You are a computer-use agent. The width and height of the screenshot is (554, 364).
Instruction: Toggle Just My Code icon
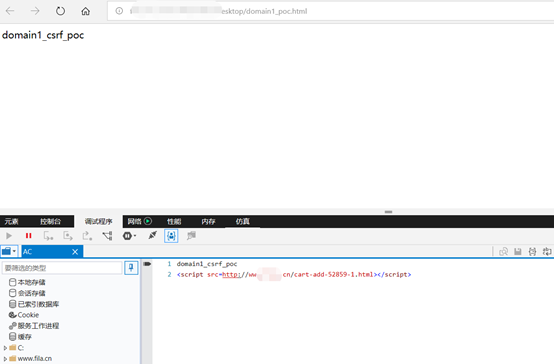[x=171, y=236]
